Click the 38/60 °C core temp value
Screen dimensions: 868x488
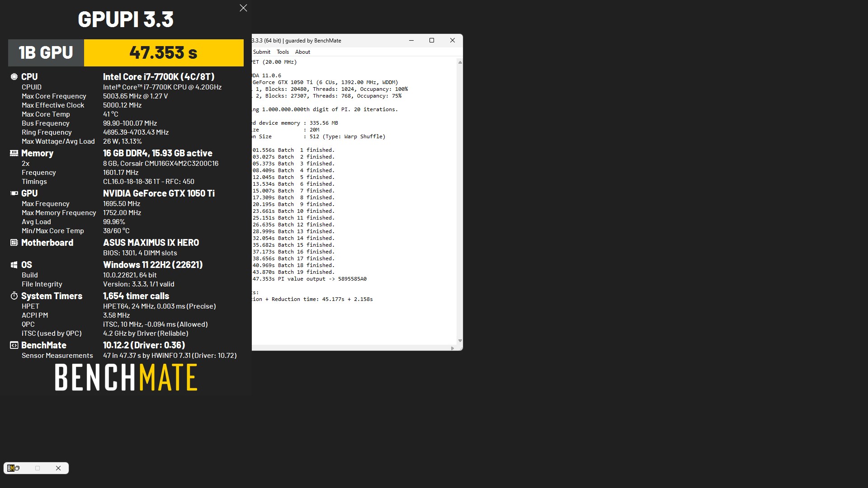tap(116, 231)
